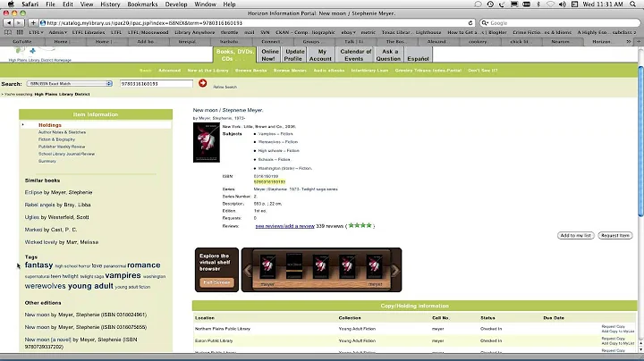644x361 pixels.
Task: Switch to the cookery browser tab
Action: coord(478,41)
